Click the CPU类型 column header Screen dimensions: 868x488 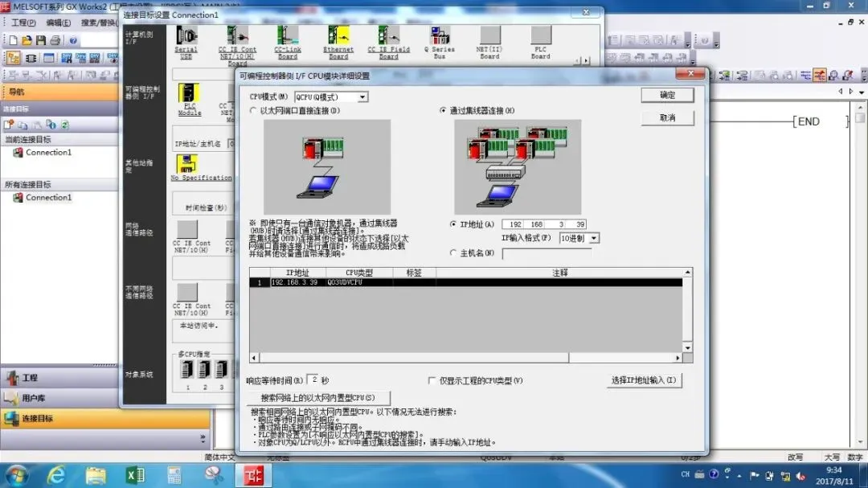click(358, 273)
